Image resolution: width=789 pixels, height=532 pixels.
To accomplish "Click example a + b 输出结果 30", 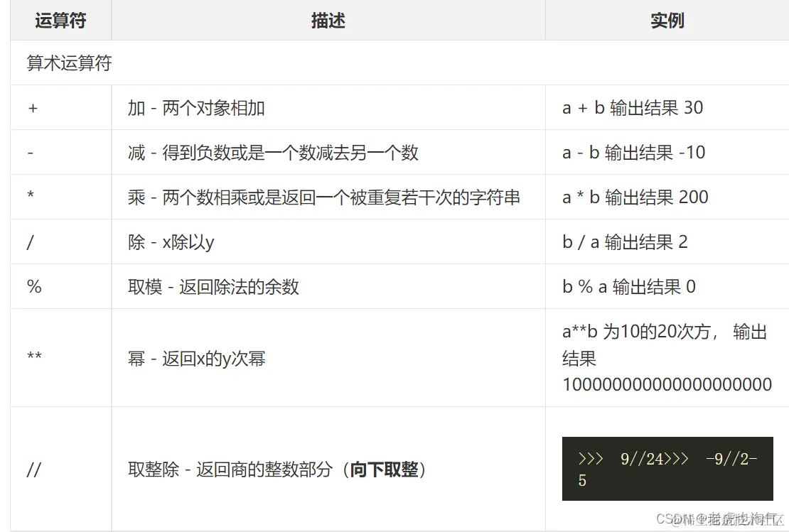I will [633, 107].
